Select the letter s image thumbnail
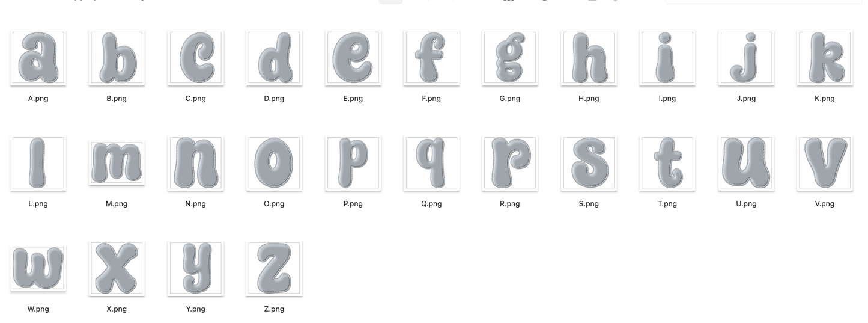The width and height of the screenshot is (868, 323). [589, 163]
